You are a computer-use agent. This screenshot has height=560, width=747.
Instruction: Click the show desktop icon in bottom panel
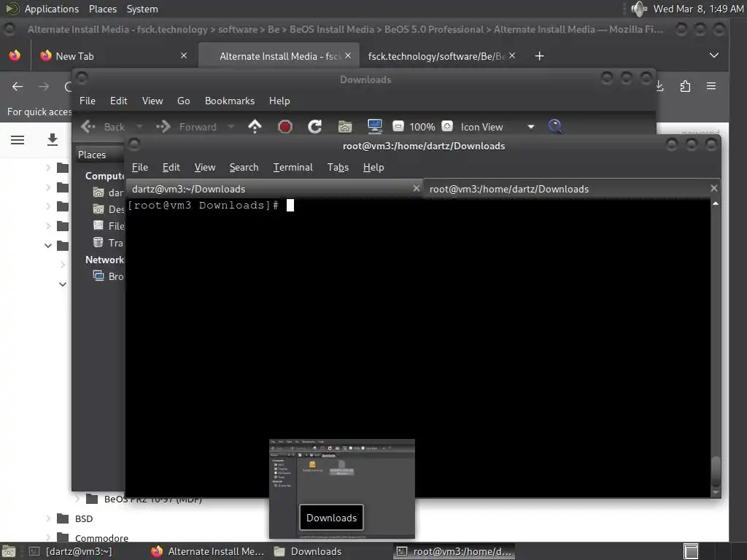click(9, 551)
